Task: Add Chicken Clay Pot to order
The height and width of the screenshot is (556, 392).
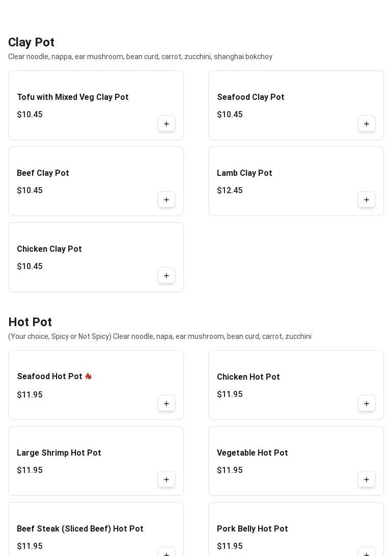Action: (166, 276)
